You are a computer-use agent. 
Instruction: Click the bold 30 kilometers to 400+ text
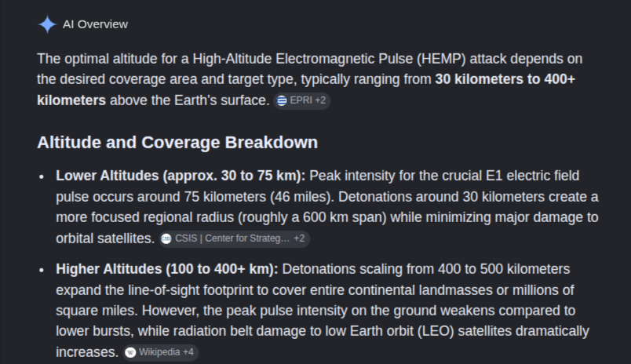point(505,79)
